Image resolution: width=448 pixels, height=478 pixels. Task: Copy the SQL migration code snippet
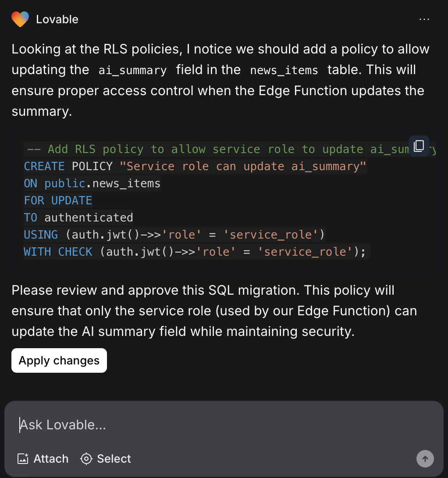point(419,146)
